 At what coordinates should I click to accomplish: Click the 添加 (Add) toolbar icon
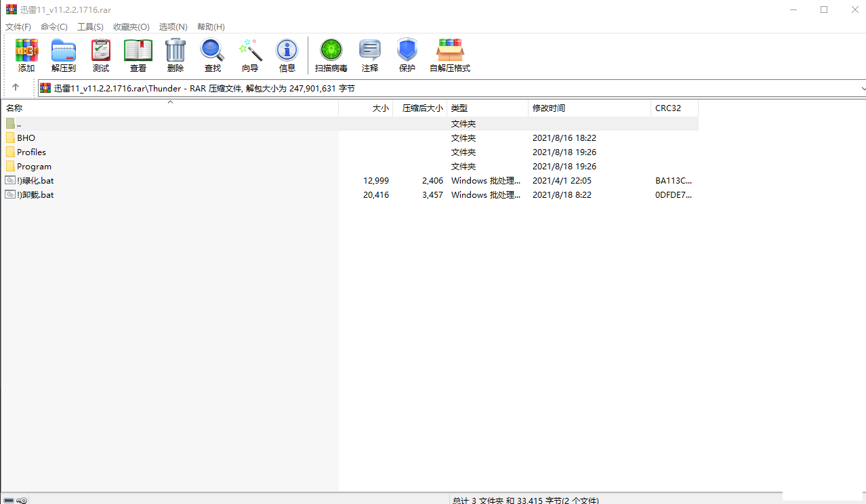pyautogui.click(x=26, y=51)
